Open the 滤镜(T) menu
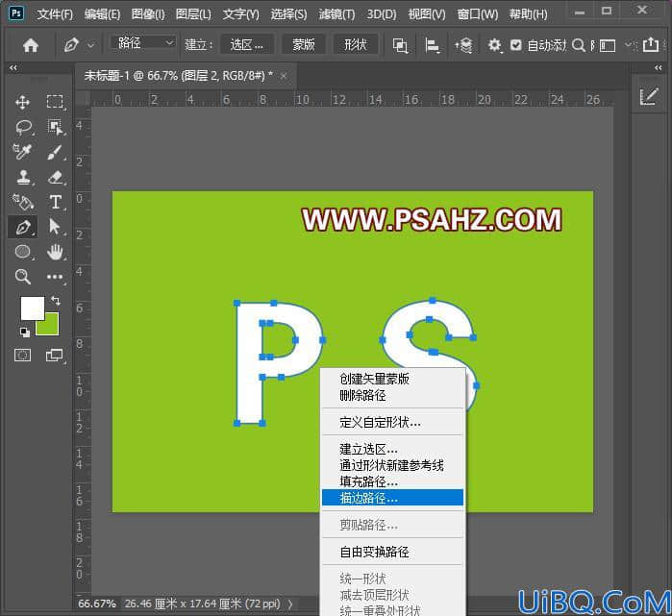 coord(336,14)
